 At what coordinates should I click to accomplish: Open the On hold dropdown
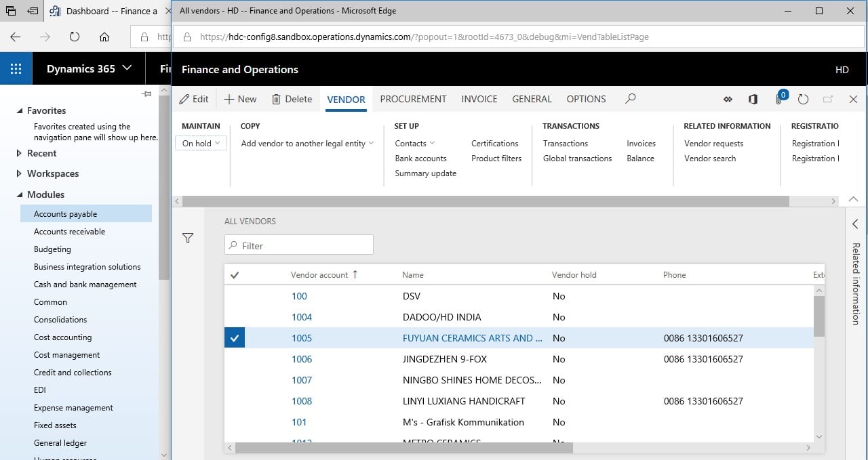(x=201, y=143)
